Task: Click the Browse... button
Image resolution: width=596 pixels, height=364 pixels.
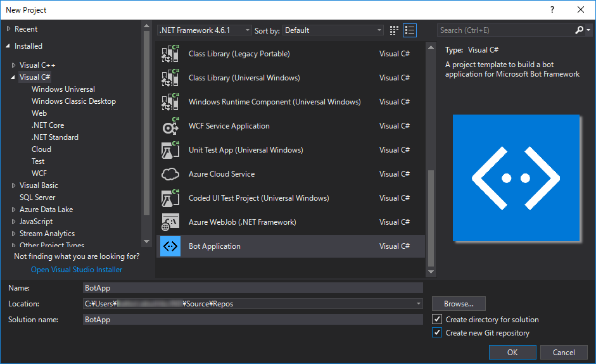Action: coord(459,304)
